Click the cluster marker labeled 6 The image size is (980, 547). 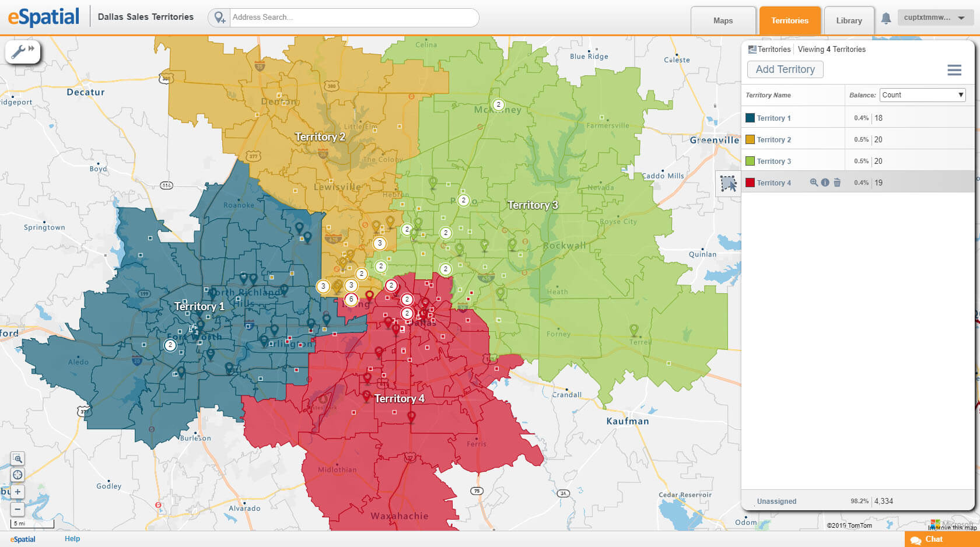click(351, 299)
